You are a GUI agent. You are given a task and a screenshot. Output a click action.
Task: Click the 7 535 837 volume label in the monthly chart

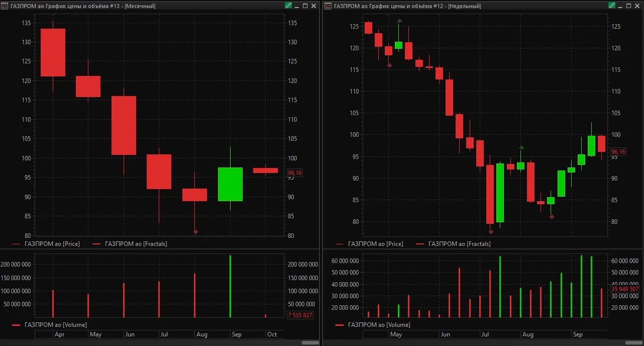(x=300, y=315)
